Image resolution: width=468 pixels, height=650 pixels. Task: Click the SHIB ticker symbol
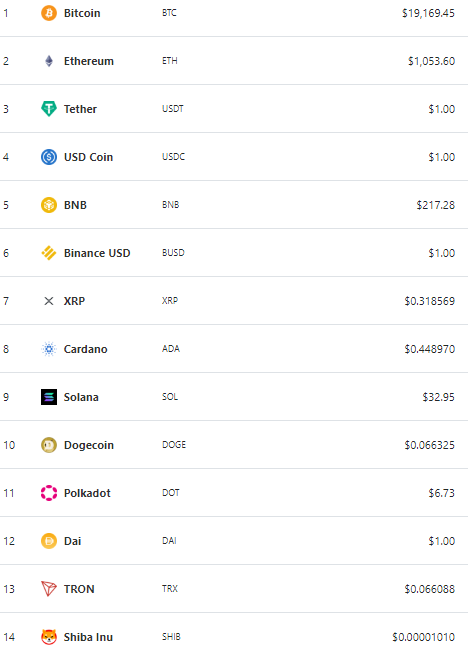[x=171, y=637]
